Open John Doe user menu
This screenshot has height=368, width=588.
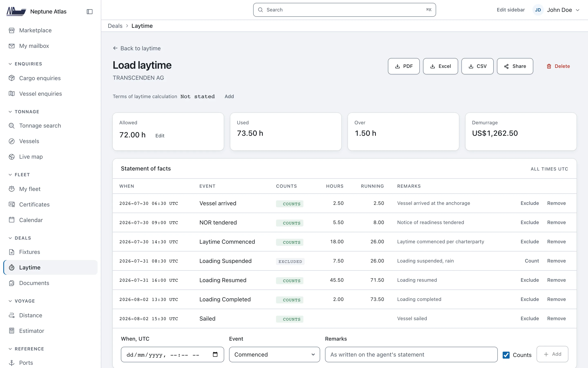(556, 10)
